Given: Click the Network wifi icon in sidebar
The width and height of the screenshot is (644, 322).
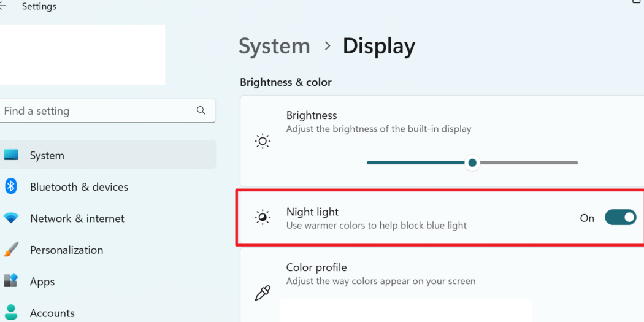Looking at the screenshot, I should pos(10,218).
